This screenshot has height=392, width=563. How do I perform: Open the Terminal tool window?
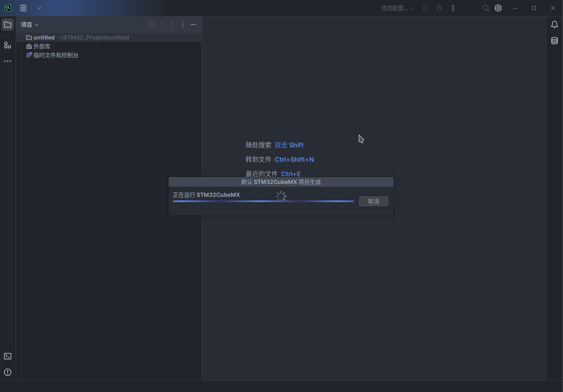point(8,356)
